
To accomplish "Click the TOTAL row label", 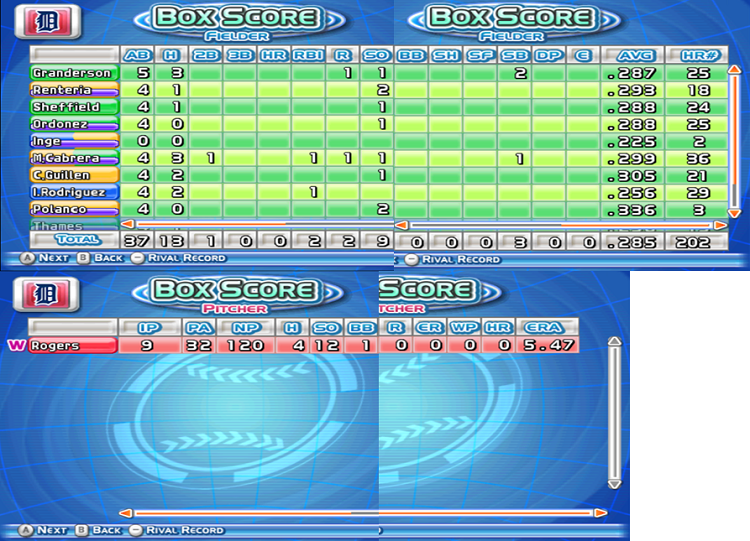I will 77,240.
